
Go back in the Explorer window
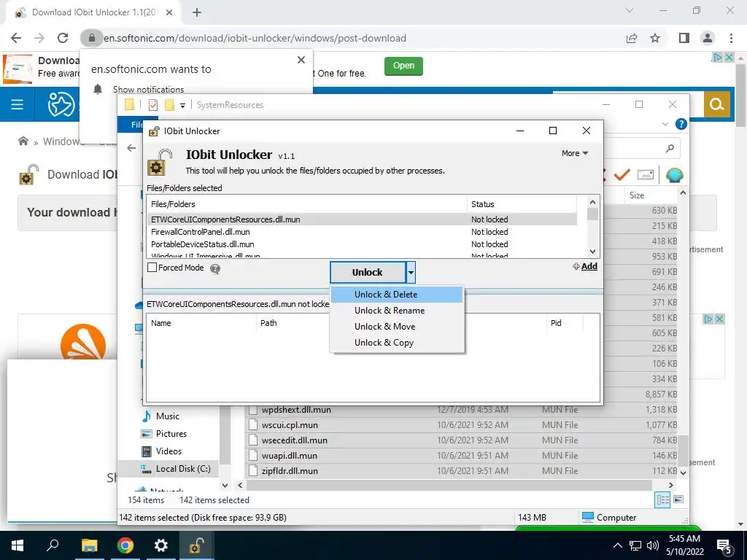pos(131,148)
